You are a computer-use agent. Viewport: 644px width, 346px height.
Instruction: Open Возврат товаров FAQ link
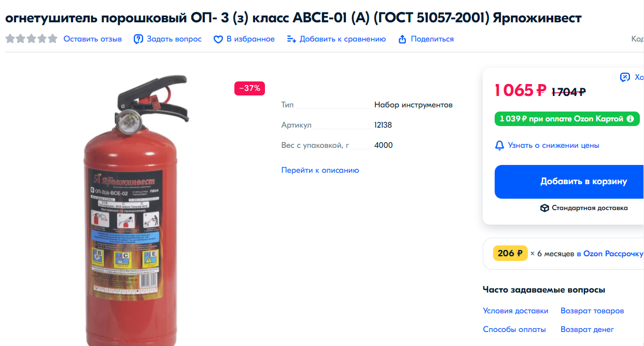[592, 311]
